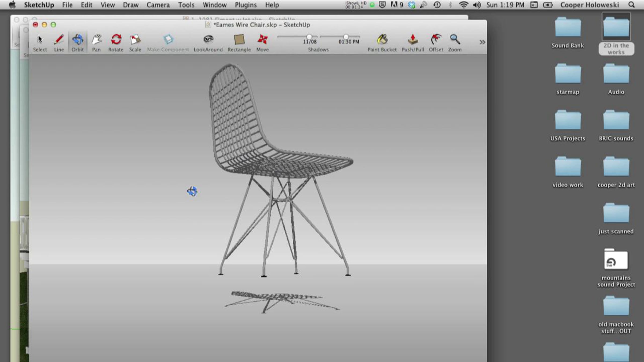Select the USA Projects desktop folder
This screenshot has height=362, width=644.
[x=568, y=121]
